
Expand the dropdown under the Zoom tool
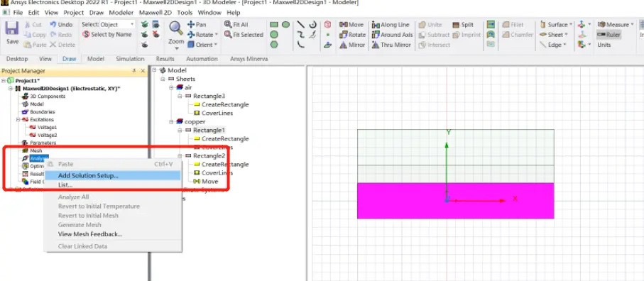(176, 49)
